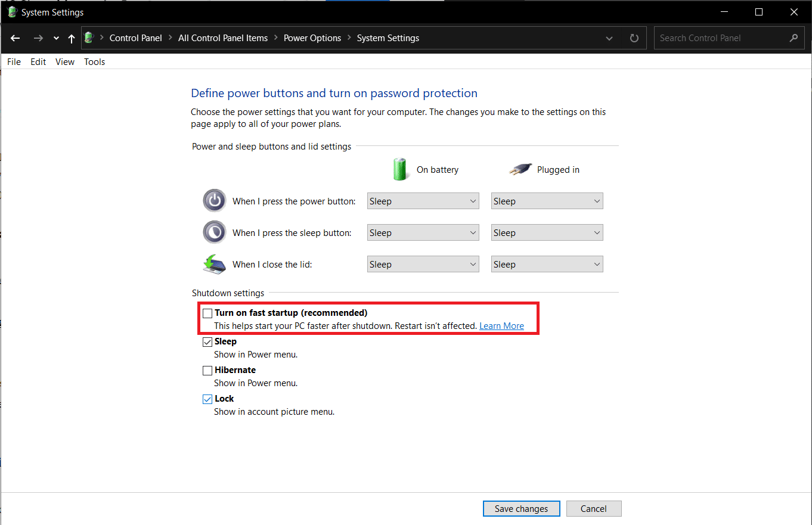Open the Tools menu
The width and height of the screenshot is (812, 525).
click(94, 62)
